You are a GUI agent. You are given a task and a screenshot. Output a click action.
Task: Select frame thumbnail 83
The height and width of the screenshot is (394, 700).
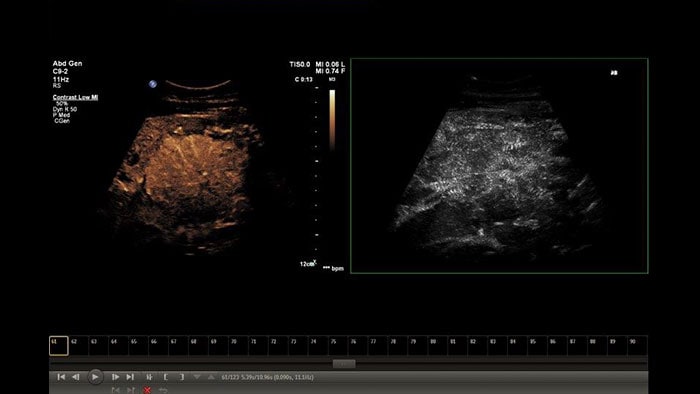coord(497,346)
